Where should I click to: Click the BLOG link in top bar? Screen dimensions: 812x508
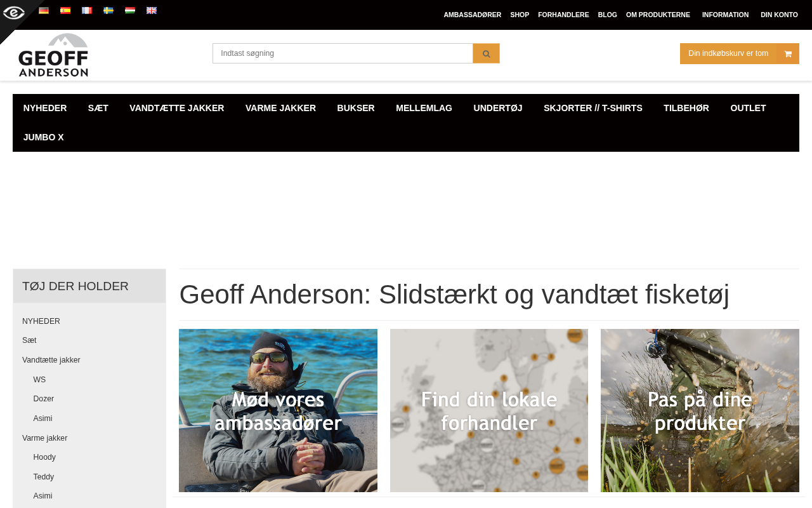[x=607, y=15]
